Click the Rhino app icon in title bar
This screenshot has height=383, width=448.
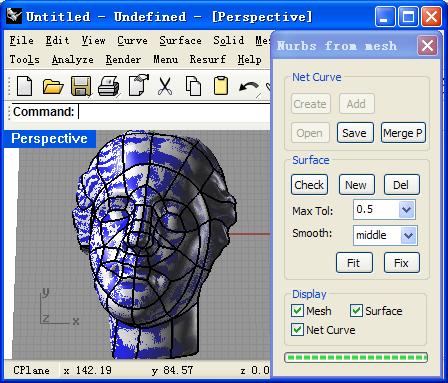pyautogui.click(x=14, y=16)
